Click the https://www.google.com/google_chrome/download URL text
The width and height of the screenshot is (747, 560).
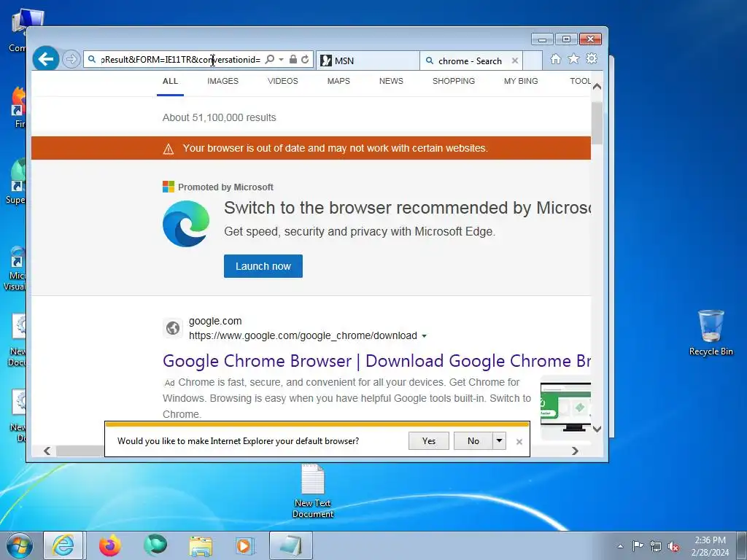[x=303, y=335]
